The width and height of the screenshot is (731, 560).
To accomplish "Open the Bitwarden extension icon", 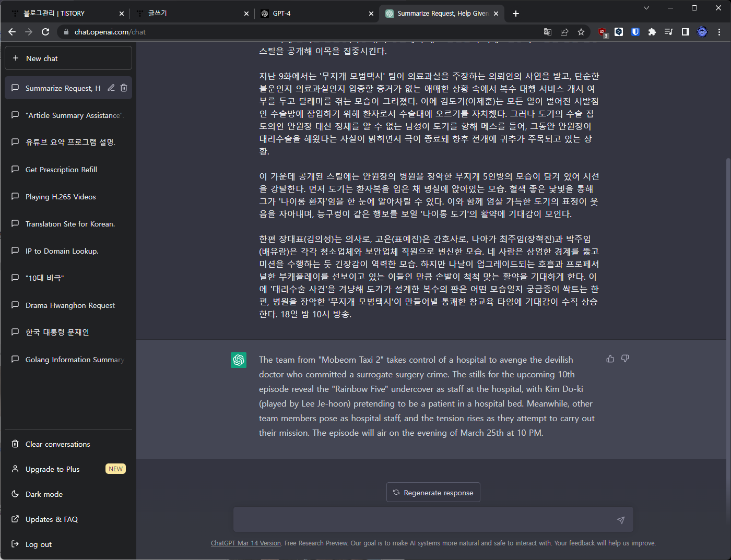I will (635, 32).
